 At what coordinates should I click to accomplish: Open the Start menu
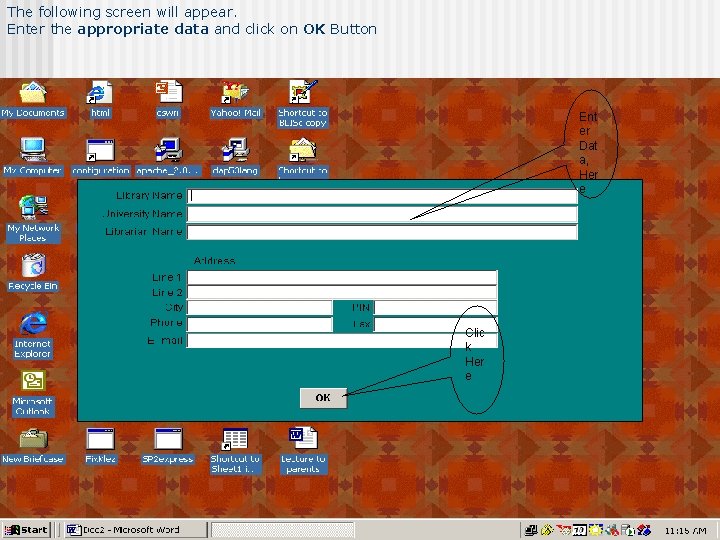(x=26, y=530)
